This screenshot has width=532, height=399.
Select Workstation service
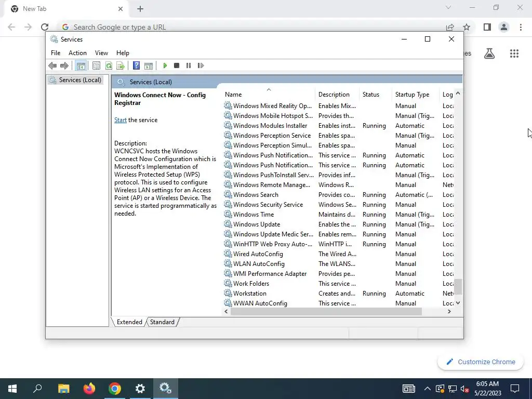339,293
